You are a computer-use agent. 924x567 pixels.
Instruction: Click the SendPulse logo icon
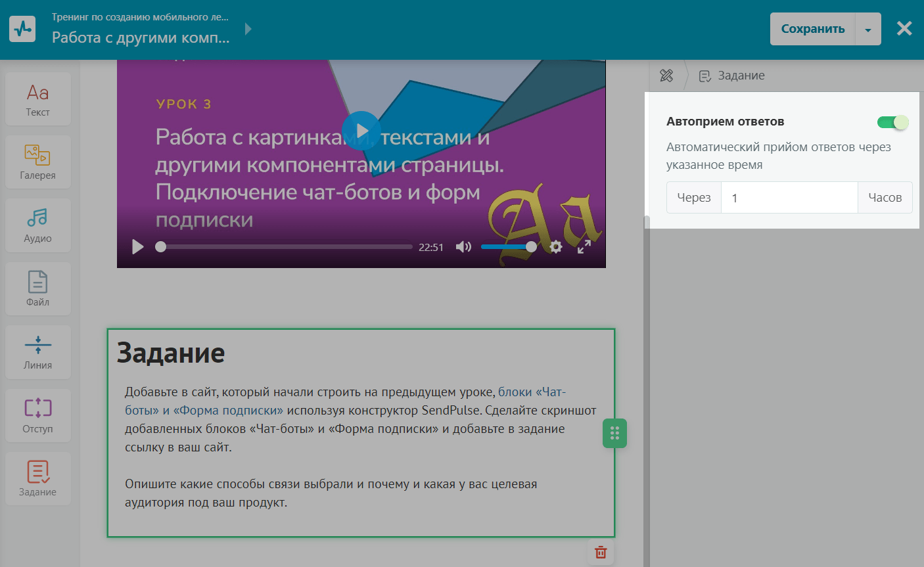(22, 29)
